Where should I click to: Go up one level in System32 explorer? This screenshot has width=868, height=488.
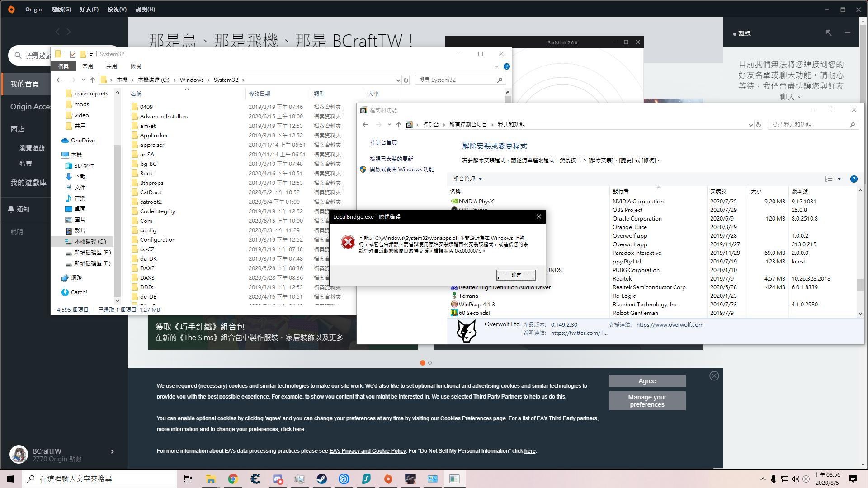tap(92, 80)
